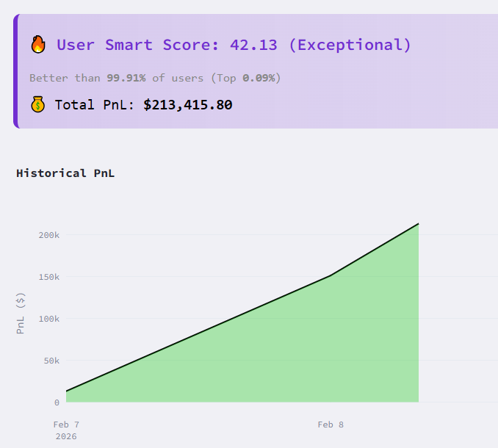Click the Feb 7 2026 x-axis label
Image resolution: width=498 pixels, height=448 pixels.
(66, 430)
